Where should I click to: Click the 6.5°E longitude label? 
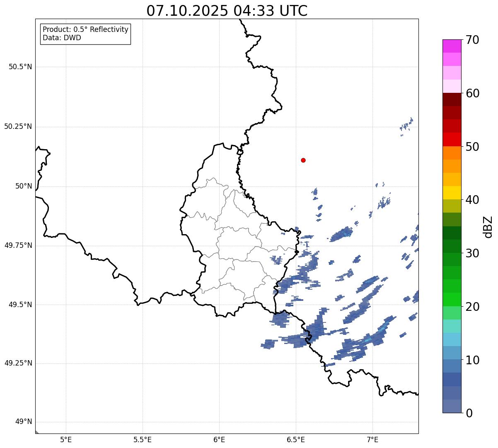[x=296, y=440]
